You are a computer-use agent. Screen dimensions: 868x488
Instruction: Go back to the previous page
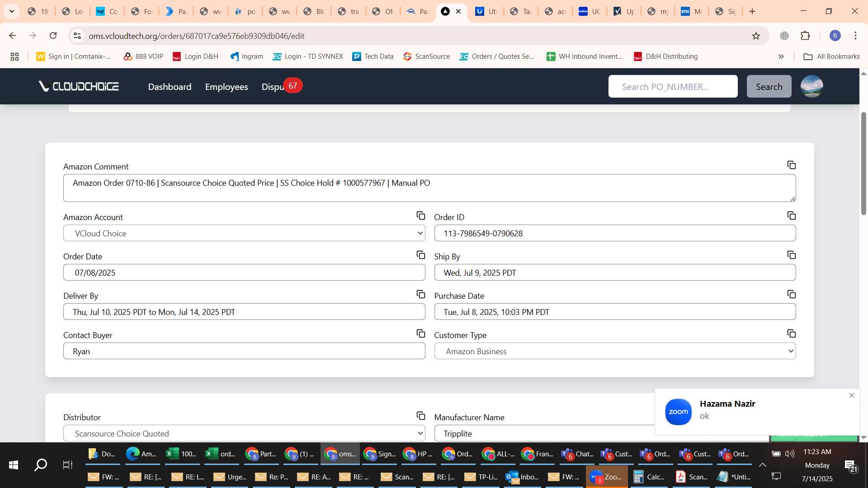(13, 36)
